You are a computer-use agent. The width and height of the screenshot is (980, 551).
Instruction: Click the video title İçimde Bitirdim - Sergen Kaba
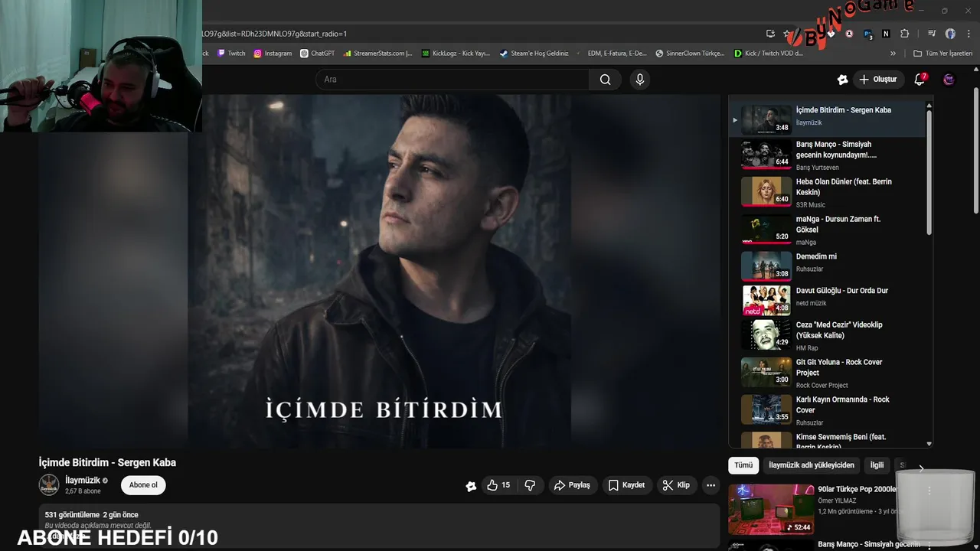[x=107, y=462]
